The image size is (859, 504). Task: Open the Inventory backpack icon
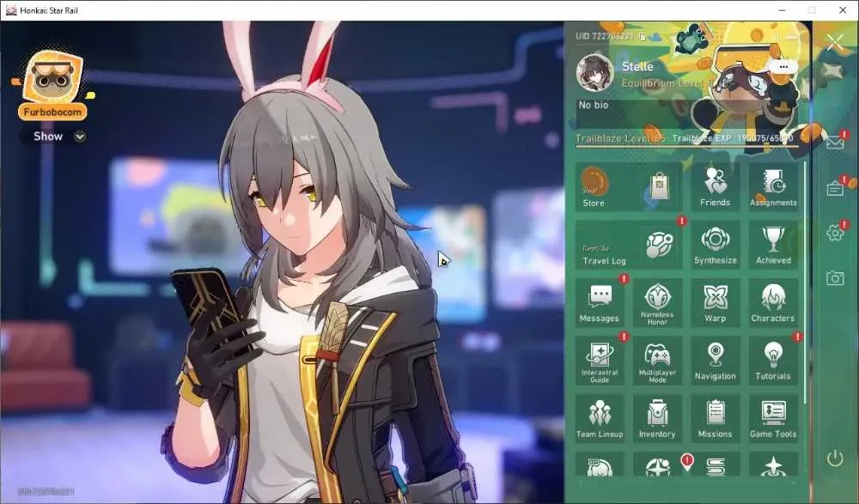coord(657,419)
